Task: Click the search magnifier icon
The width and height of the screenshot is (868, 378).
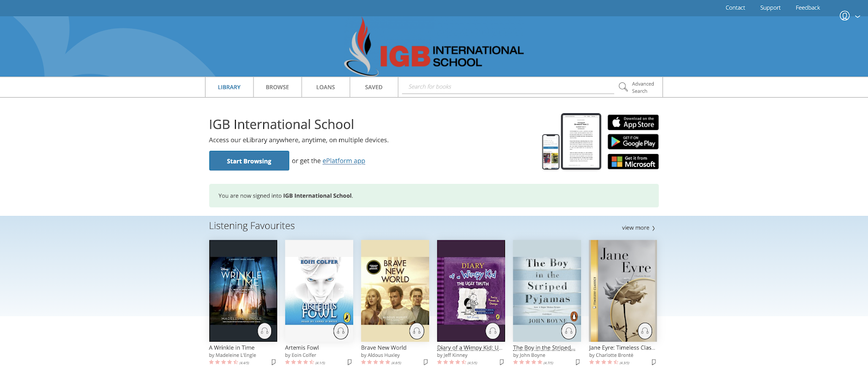Action: (x=623, y=87)
